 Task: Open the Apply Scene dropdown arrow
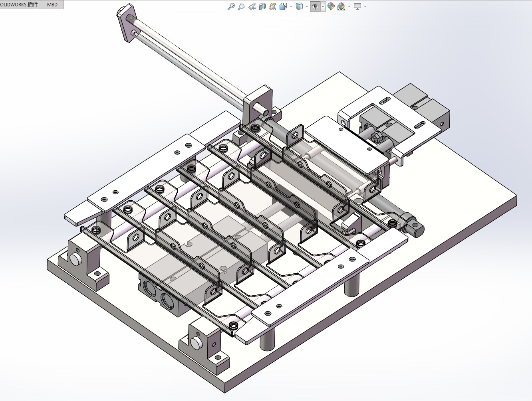349,6
